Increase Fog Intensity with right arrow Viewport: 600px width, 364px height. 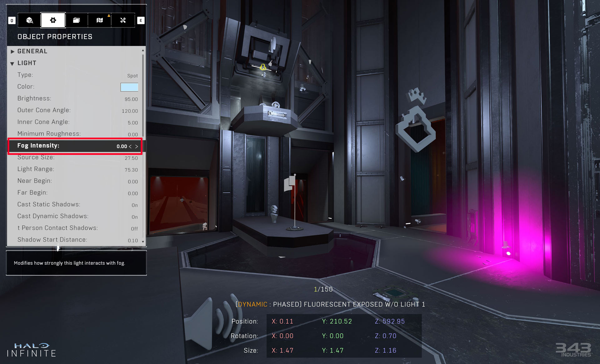coord(137,146)
